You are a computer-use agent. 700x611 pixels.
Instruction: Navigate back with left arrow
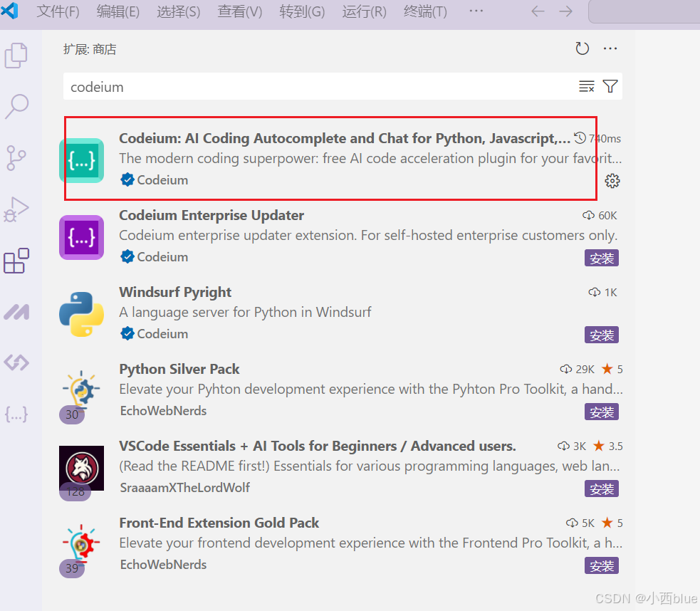pos(538,11)
